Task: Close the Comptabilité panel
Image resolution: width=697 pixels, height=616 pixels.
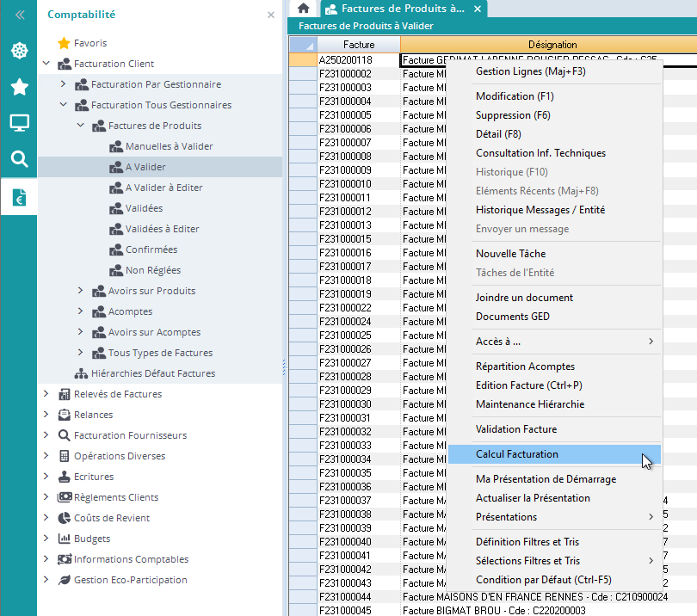Action: [271, 15]
